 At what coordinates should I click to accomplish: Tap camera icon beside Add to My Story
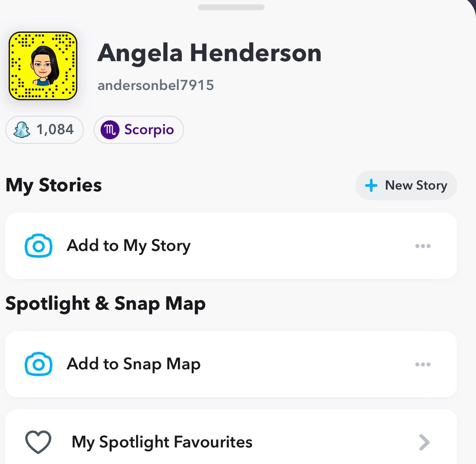coord(38,246)
